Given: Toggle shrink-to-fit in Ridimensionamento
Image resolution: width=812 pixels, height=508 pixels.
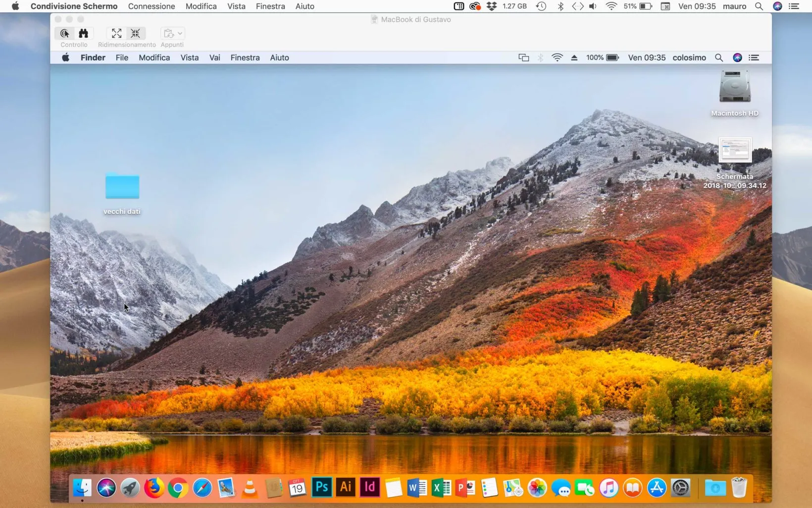Looking at the screenshot, I should pos(136,33).
